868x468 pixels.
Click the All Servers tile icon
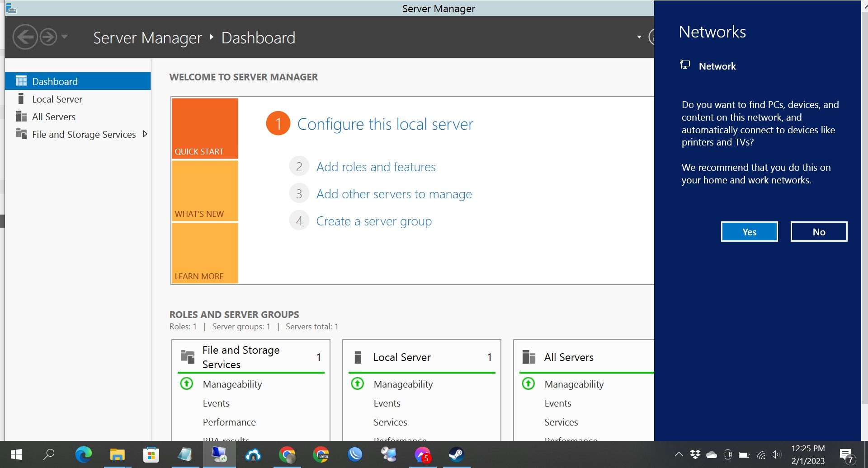(528, 357)
